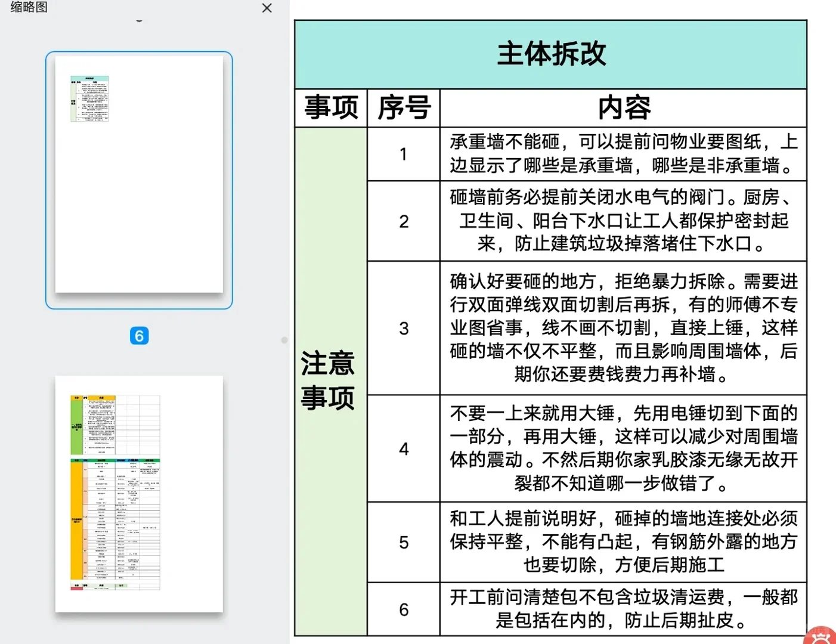This screenshot has width=836, height=644.
Task: Select the 序号 column header cell
Action: [404, 108]
